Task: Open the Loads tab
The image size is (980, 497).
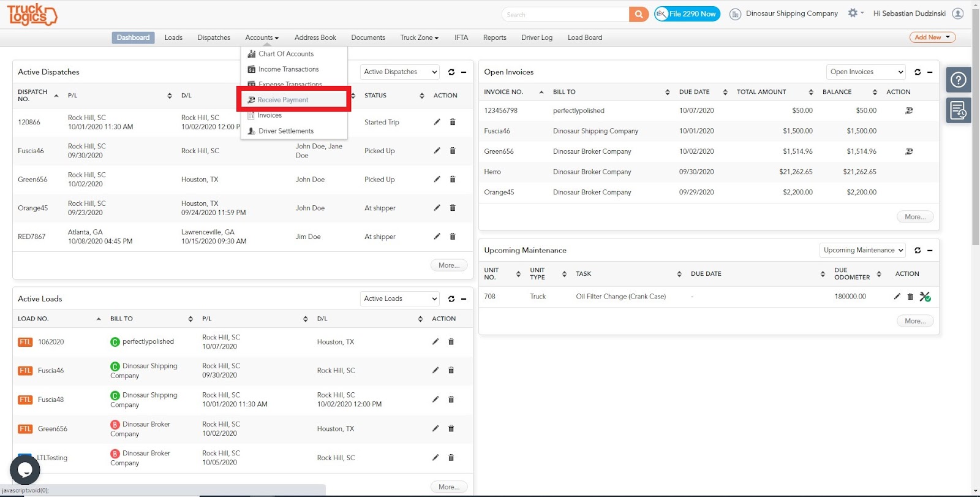Action: coord(173,37)
